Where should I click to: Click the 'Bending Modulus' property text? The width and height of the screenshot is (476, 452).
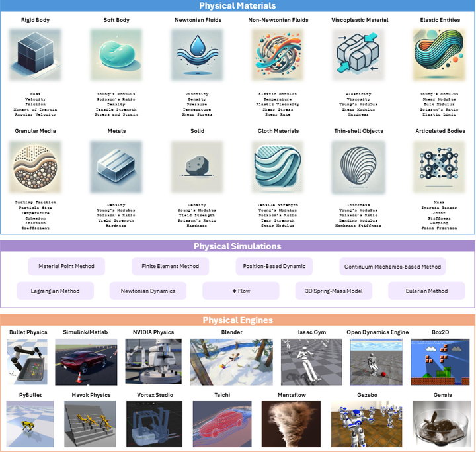coord(358,220)
